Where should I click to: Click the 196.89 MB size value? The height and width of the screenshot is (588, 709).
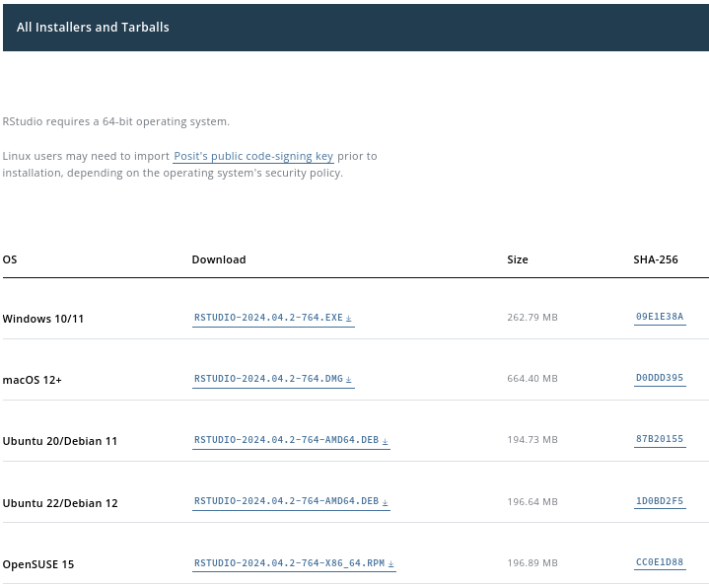(532, 563)
